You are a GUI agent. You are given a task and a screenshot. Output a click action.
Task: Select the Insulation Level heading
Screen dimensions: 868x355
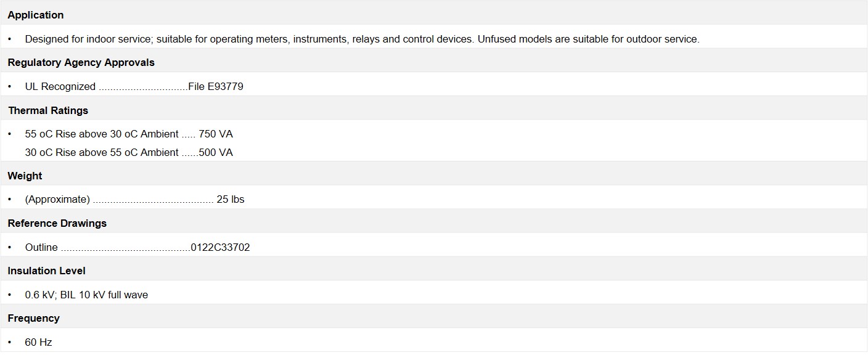(47, 271)
